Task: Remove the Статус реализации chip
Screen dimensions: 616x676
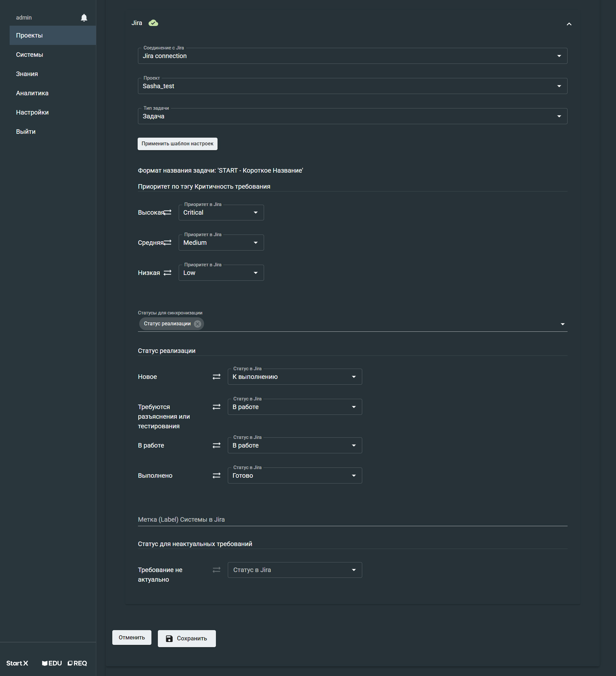Action: pos(198,324)
